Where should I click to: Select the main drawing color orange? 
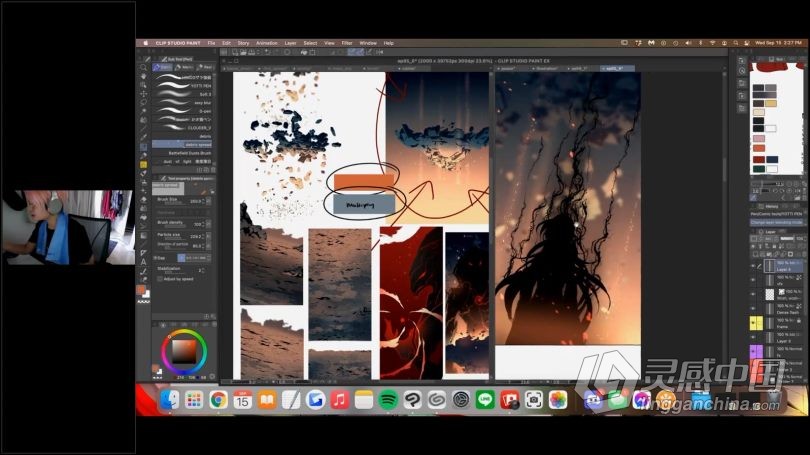(141, 290)
